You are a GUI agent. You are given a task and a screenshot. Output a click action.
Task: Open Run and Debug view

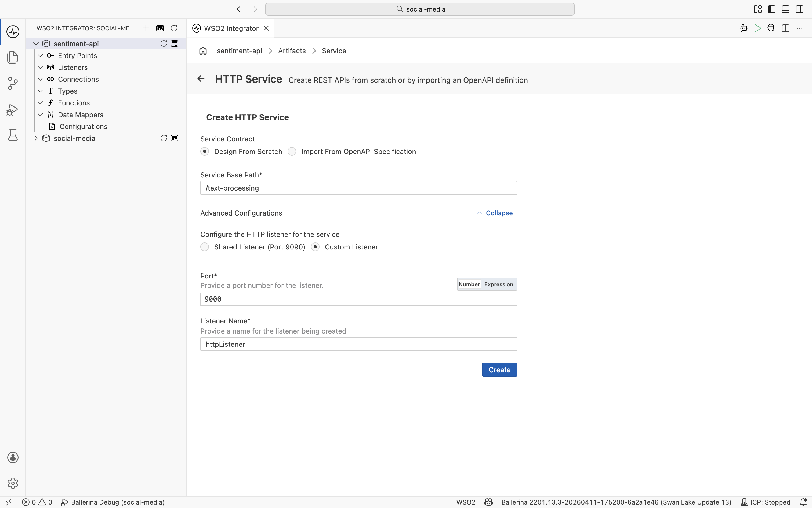[x=13, y=110]
